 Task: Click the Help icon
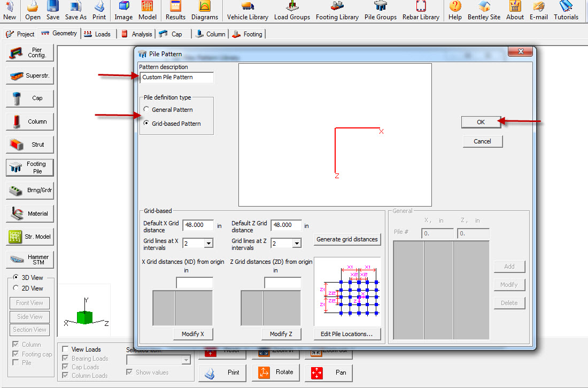(455, 11)
